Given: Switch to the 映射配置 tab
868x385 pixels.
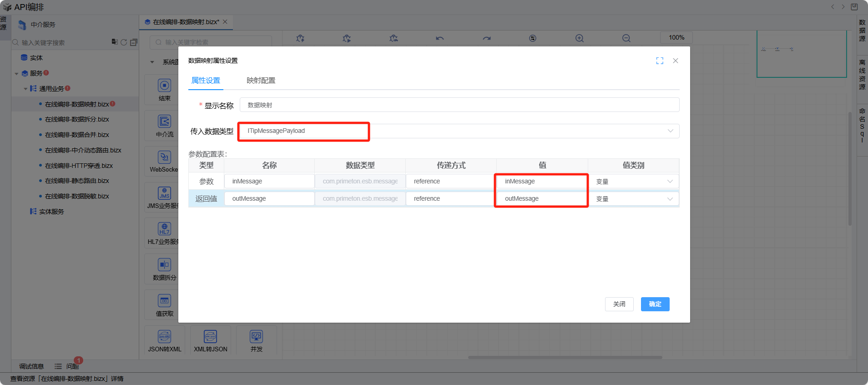Looking at the screenshot, I should (x=261, y=81).
